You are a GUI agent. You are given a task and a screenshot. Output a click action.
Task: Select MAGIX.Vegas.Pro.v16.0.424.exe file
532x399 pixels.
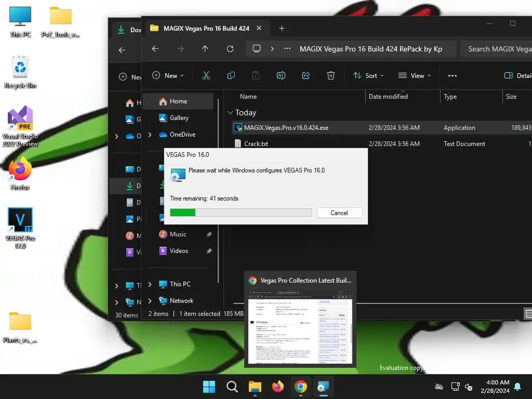286,128
